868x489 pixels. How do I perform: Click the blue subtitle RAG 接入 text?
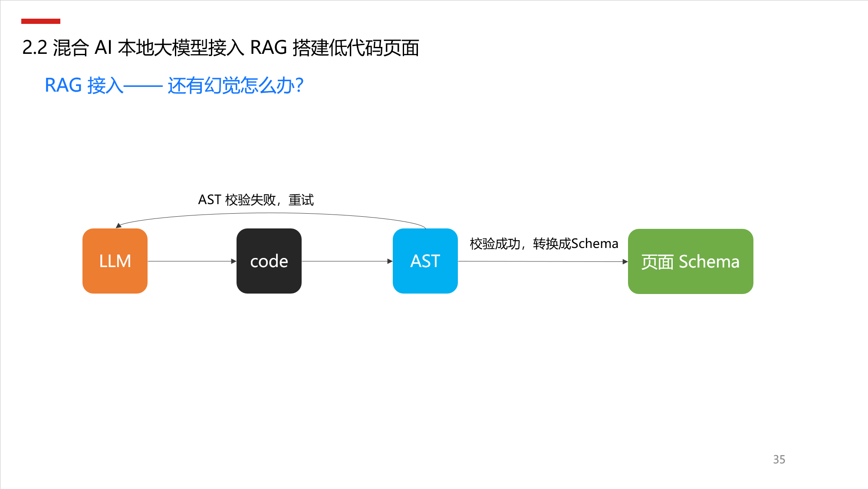point(174,86)
